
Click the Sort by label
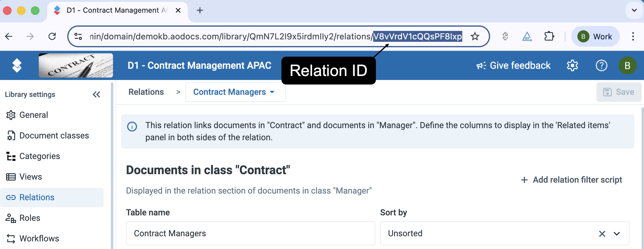coord(393,213)
